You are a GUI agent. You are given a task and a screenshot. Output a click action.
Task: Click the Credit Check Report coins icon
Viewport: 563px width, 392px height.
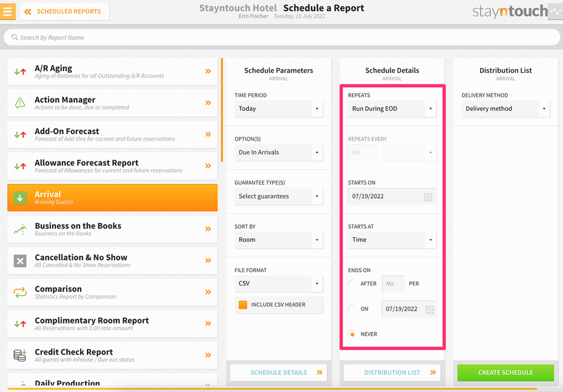20,355
